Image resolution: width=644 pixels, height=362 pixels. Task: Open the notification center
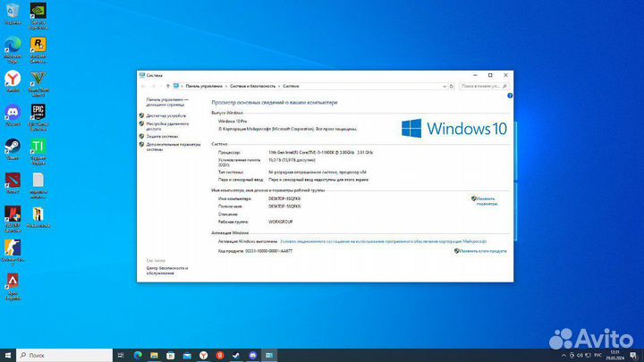coord(633,356)
